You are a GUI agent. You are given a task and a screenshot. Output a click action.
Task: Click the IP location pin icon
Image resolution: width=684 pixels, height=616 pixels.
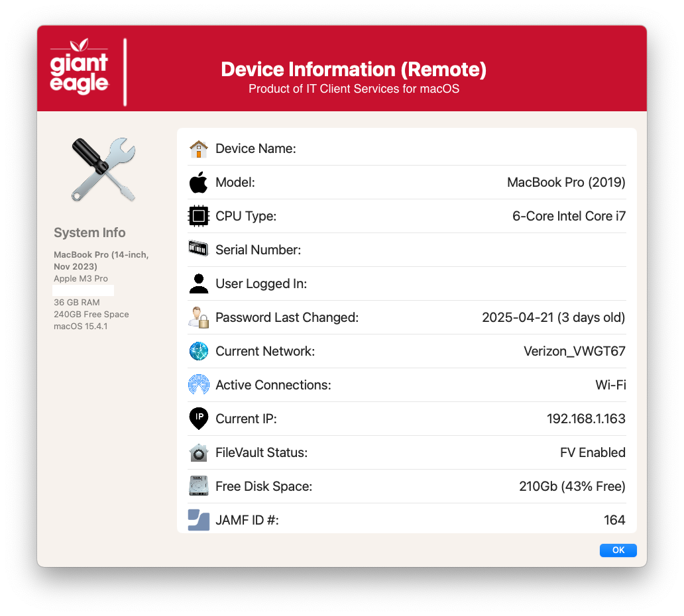coord(199,419)
